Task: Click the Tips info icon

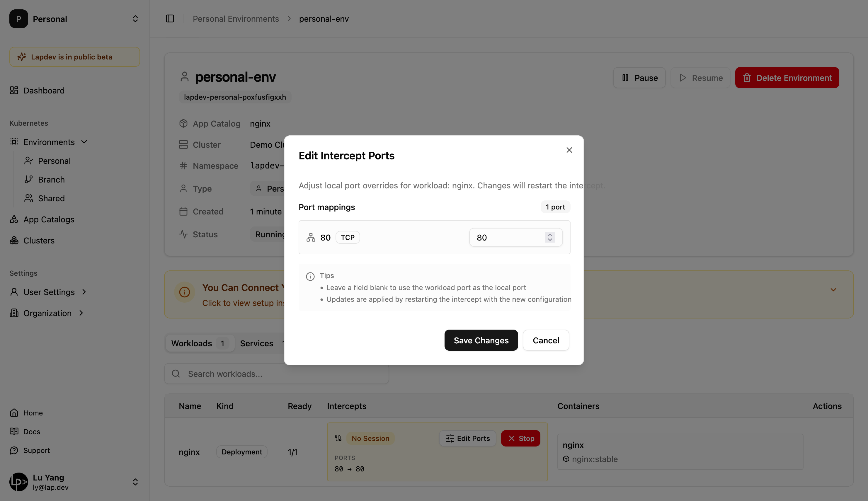Action: click(x=310, y=276)
